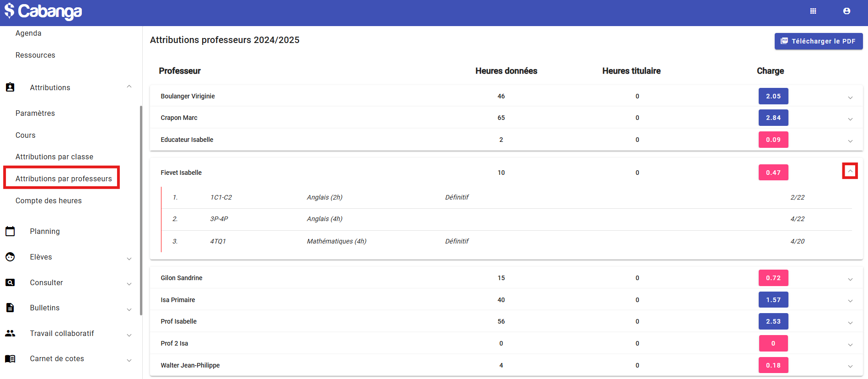The image size is (868, 379).
Task: Click the Planning calendar icon
Action: point(10,231)
